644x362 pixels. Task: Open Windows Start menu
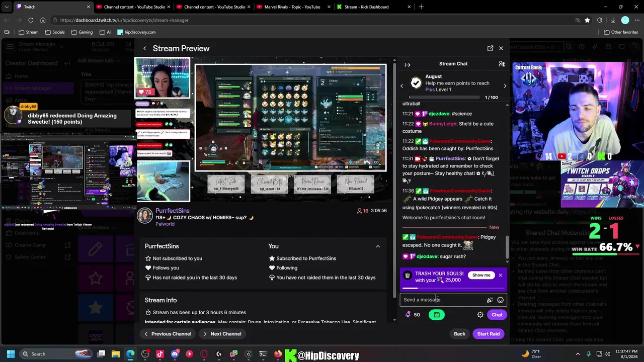(x=11, y=354)
